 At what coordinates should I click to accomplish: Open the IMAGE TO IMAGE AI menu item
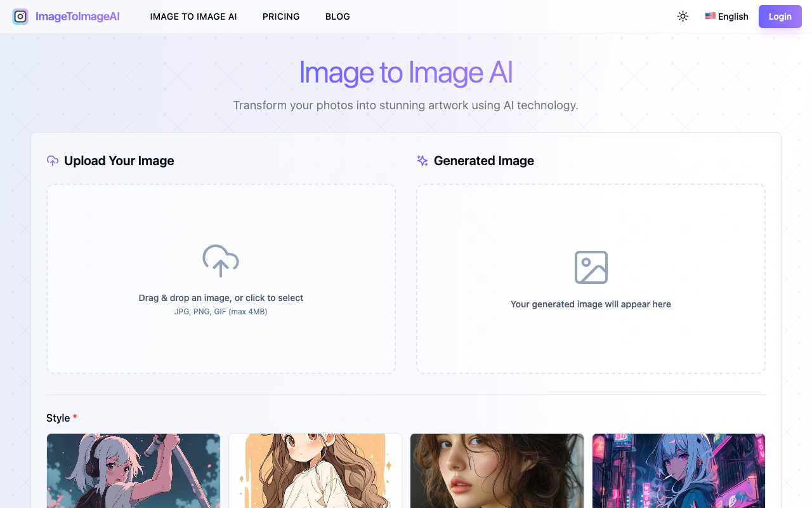193,17
